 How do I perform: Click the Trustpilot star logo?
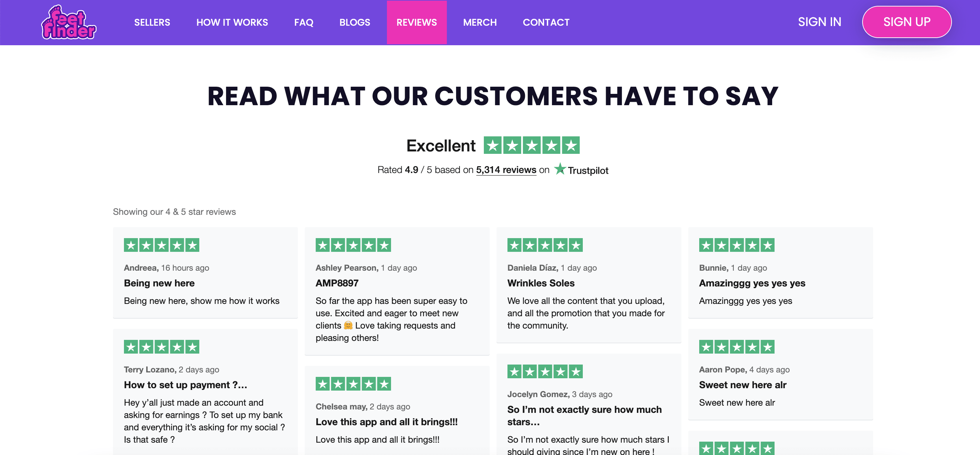[581, 170]
